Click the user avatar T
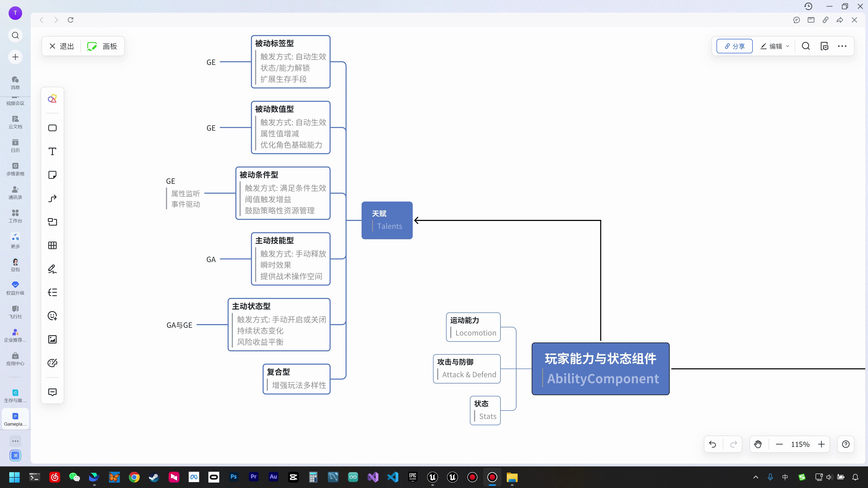Screen dimensions: 868x488 tap(15, 13)
